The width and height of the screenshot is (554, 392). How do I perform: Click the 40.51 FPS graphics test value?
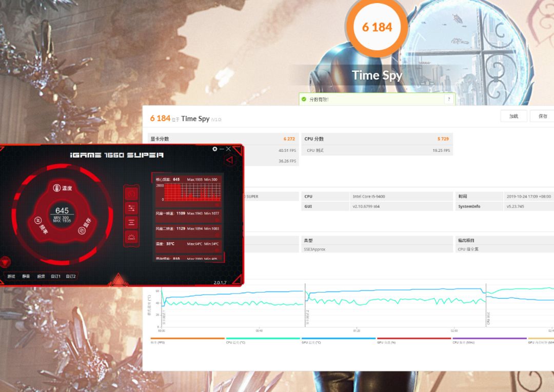tap(287, 150)
